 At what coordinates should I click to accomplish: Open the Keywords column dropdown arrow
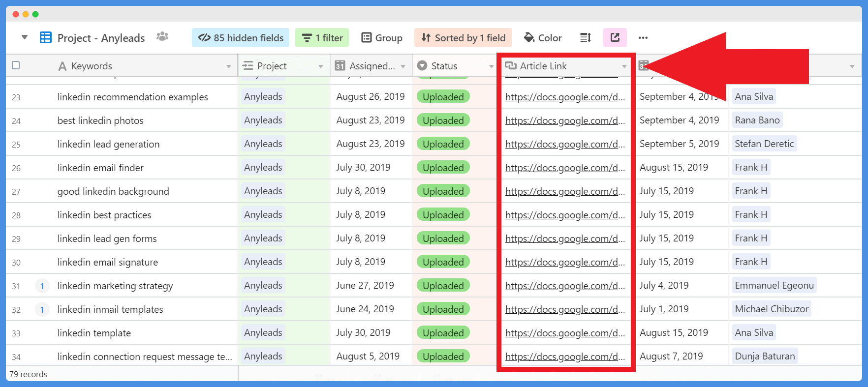tap(229, 66)
